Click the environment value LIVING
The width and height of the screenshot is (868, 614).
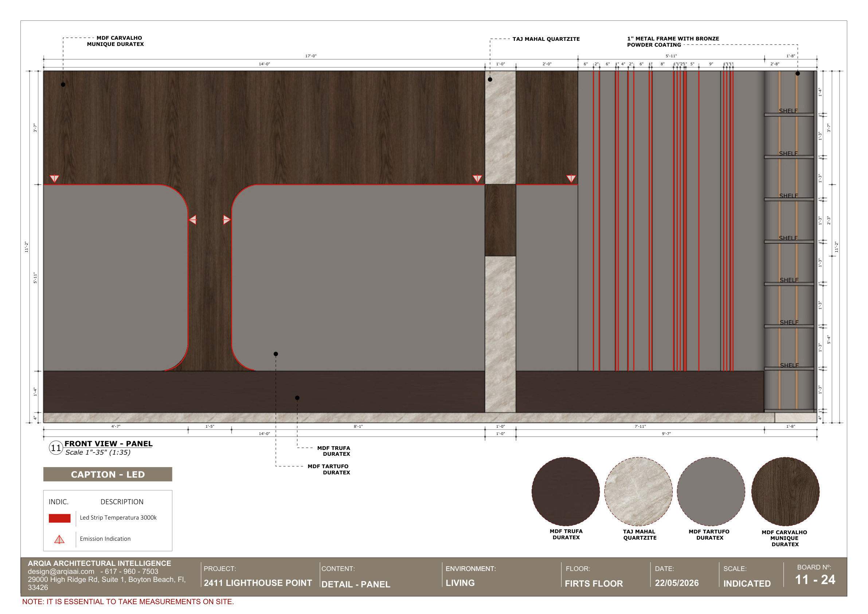point(460,583)
